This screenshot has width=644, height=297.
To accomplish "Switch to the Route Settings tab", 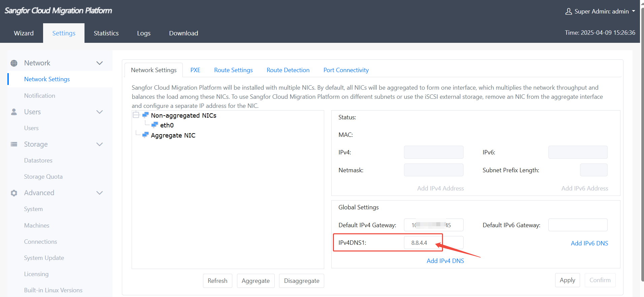I will (x=233, y=70).
